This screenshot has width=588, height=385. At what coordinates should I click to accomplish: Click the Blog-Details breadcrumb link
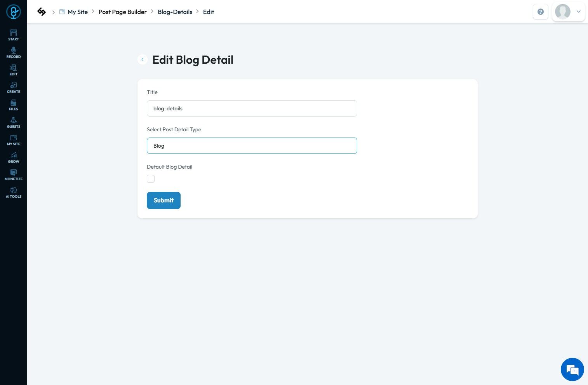click(175, 12)
